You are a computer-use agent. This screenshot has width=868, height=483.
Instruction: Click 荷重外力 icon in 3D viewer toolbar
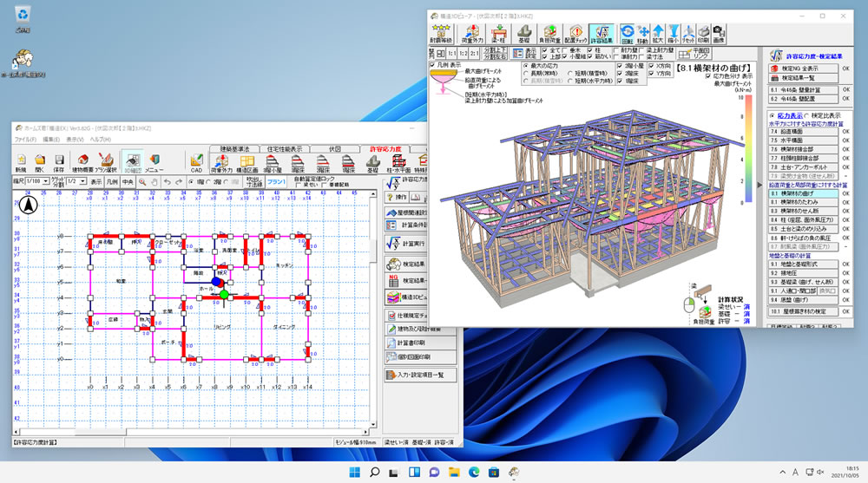(471, 34)
